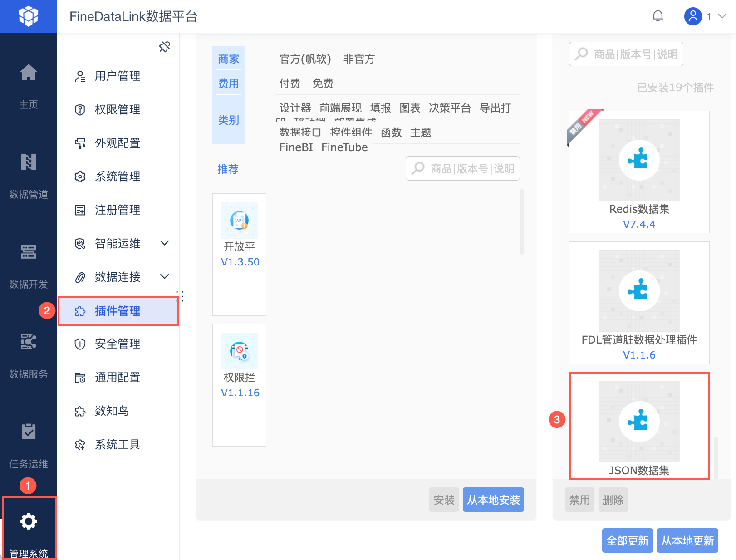Screen dimensions: 736x560
Task: Click the 开放平 plugin card icon
Action: (239, 220)
